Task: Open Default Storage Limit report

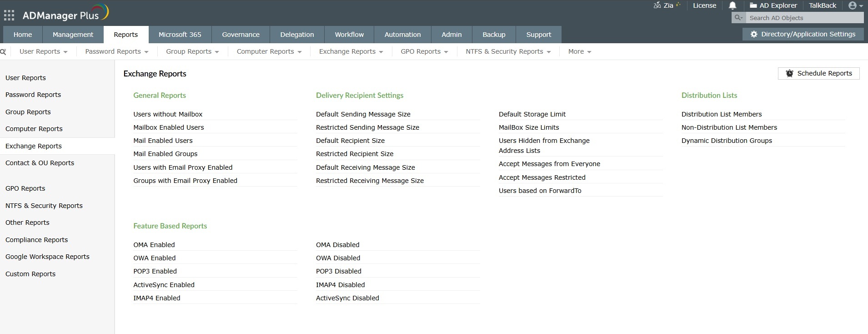Action: tap(532, 114)
